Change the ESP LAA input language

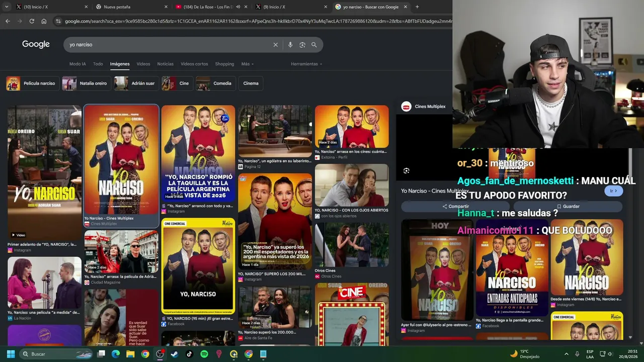590,354
